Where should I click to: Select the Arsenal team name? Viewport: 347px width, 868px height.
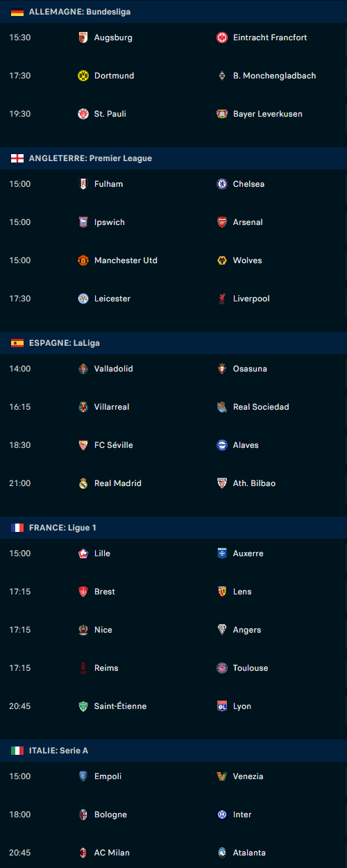tap(248, 222)
